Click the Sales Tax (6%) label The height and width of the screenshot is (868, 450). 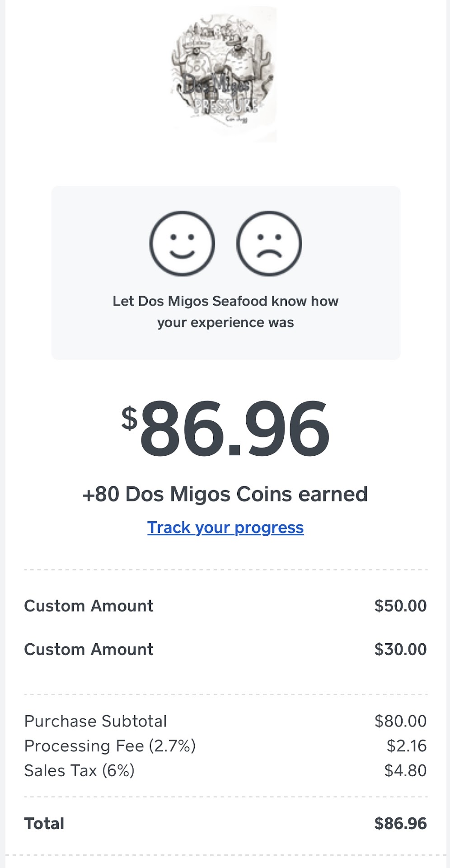[x=80, y=771]
